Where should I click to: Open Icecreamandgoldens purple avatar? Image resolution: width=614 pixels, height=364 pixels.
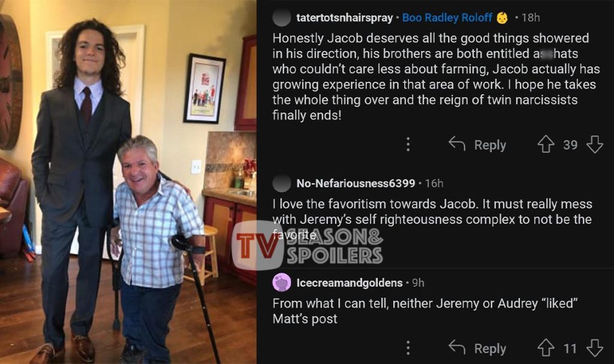pyautogui.click(x=282, y=282)
